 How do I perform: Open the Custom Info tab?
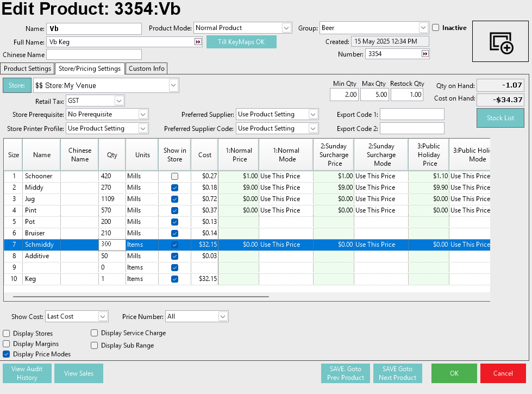click(x=146, y=68)
